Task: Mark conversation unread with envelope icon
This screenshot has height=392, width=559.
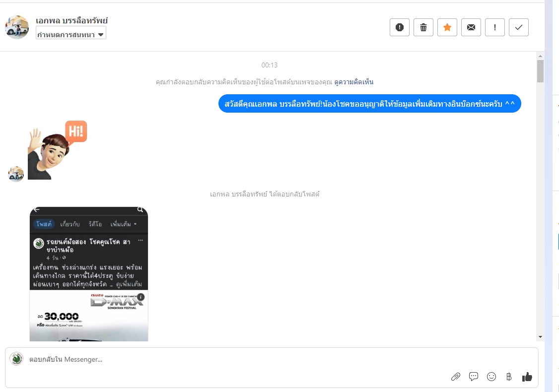Action: 471,27
